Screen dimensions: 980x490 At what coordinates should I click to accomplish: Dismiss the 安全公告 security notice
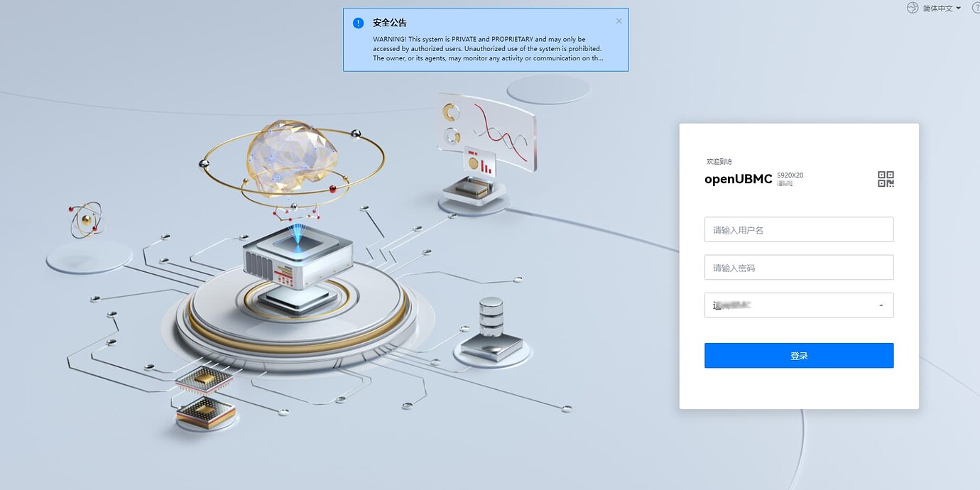pyautogui.click(x=619, y=21)
